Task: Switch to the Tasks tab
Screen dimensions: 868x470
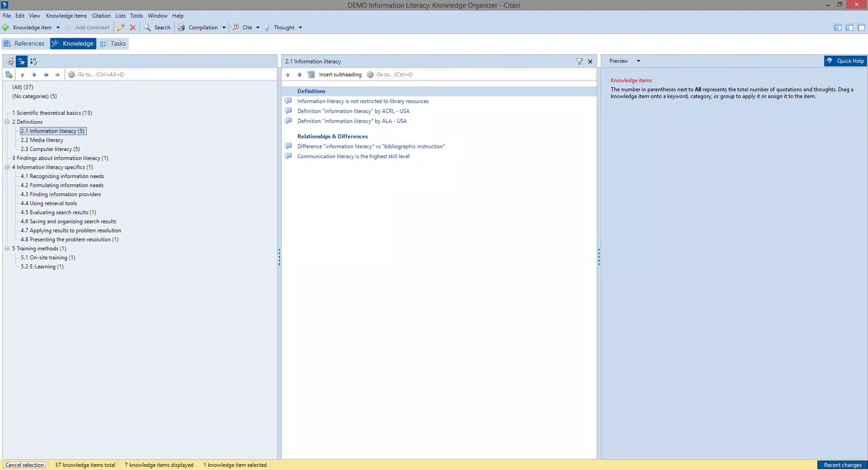Action: (113, 43)
